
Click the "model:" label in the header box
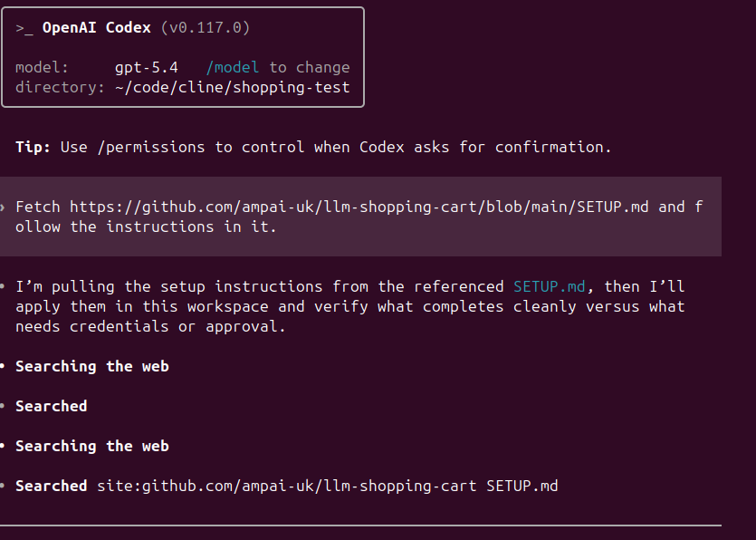click(43, 67)
